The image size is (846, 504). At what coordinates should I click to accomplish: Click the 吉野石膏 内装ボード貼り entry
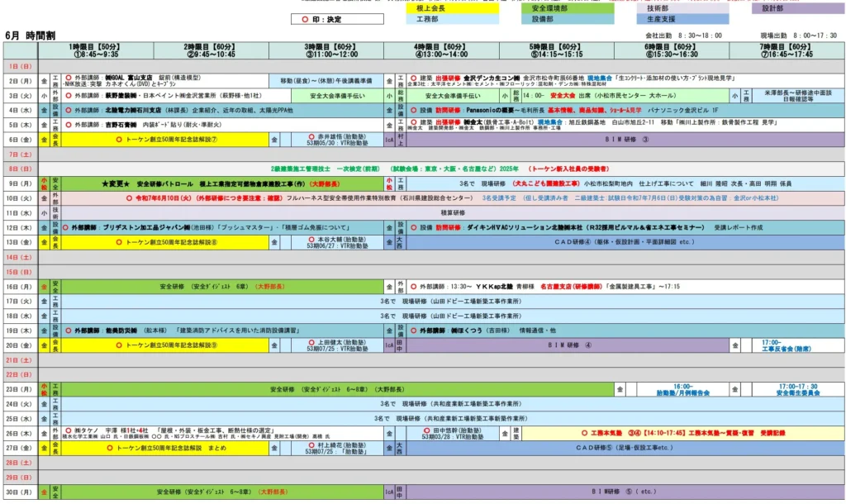(x=222, y=125)
